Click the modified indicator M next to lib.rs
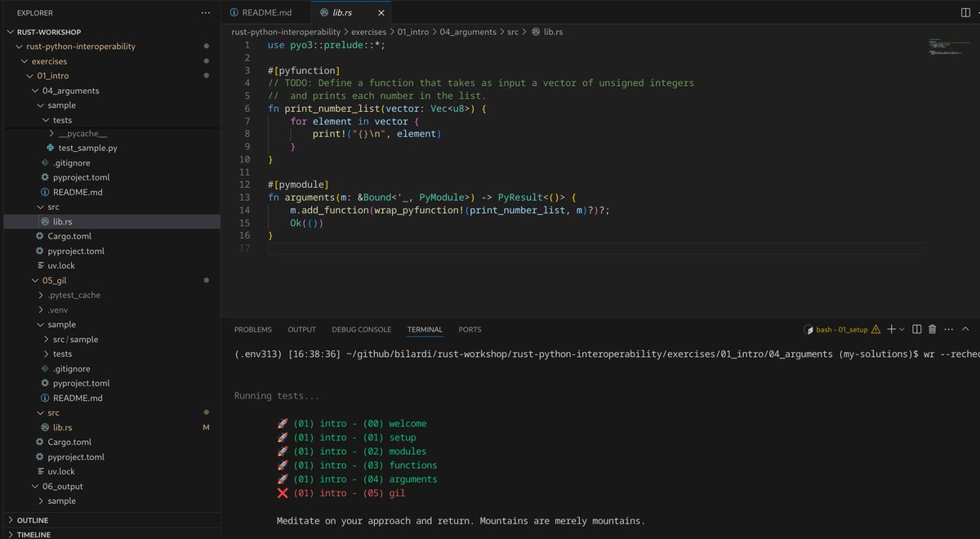Viewport: 980px width, 539px height. point(207,427)
